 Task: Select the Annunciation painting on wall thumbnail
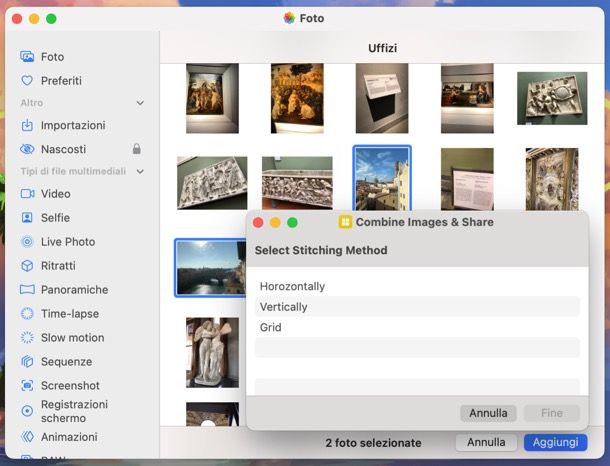467,98
